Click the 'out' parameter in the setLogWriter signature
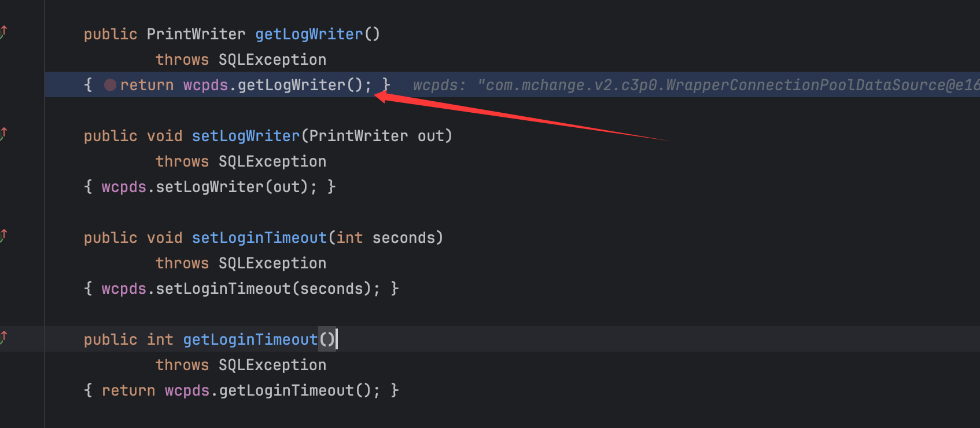This screenshot has height=428, width=980. click(430, 136)
